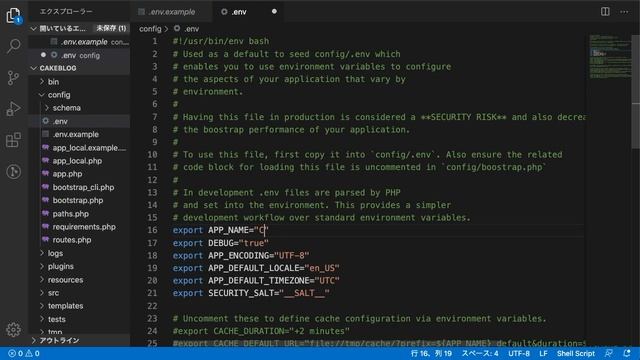This screenshot has width=640, height=360.
Task: Switch to the .env.example tab
Action: (x=171, y=12)
